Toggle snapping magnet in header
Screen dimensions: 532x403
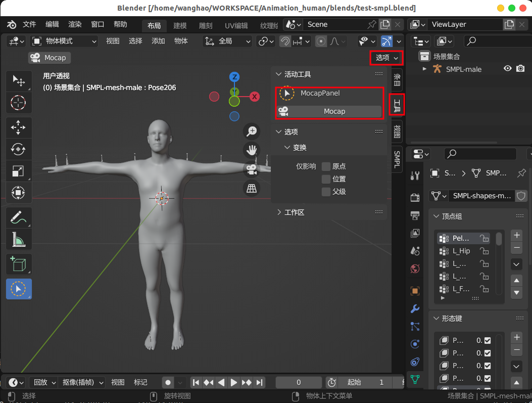[285, 41]
